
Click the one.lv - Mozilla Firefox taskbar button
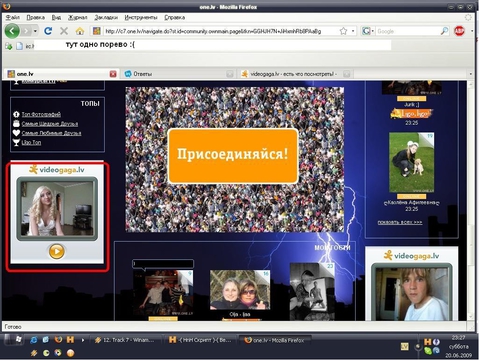[275, 340]
